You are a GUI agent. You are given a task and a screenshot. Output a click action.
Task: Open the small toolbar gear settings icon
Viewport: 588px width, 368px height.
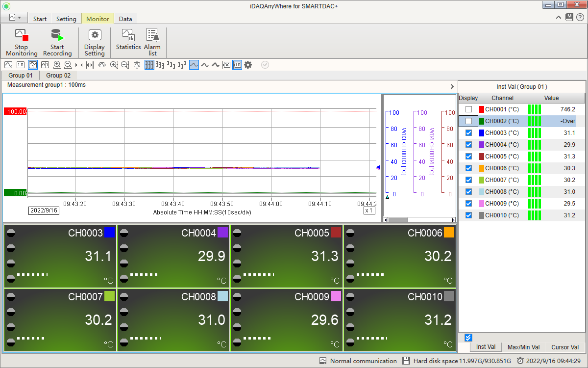tap(248, 65)
